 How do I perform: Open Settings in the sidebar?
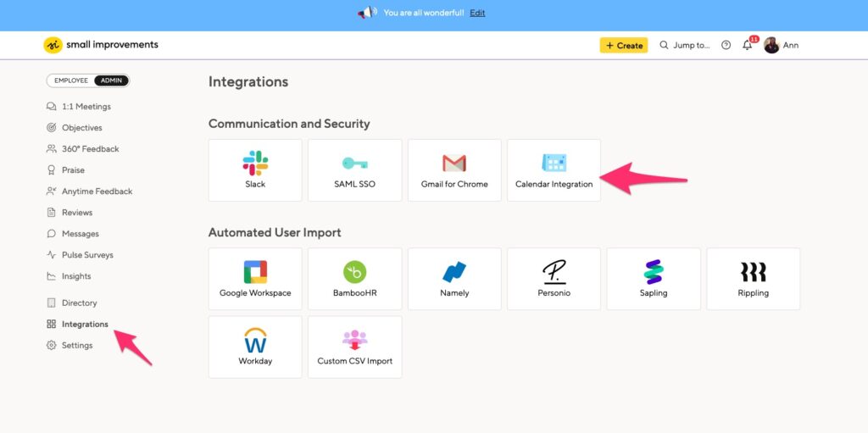coord(77,346)
